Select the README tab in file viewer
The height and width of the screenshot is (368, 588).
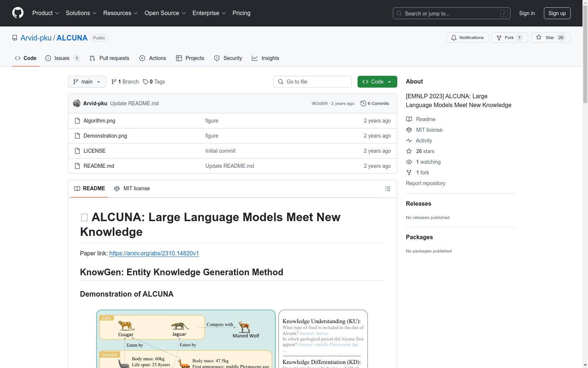[x=90, y=188]
